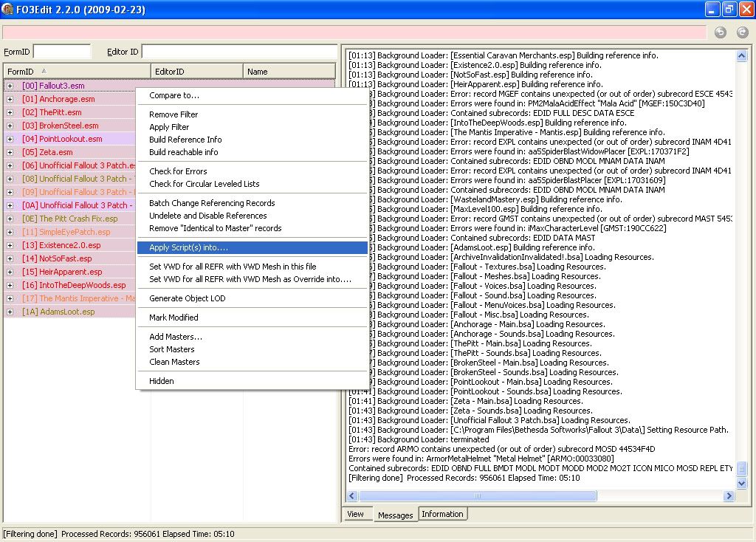
Task: Expand the [03] BrokenSteel.esm node
Action: coord(10,126)
